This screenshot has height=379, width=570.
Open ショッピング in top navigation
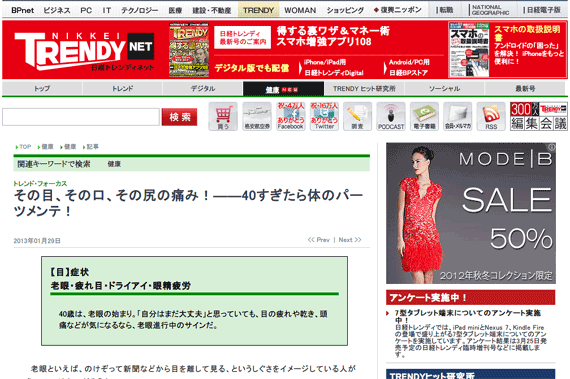(345, 10)
